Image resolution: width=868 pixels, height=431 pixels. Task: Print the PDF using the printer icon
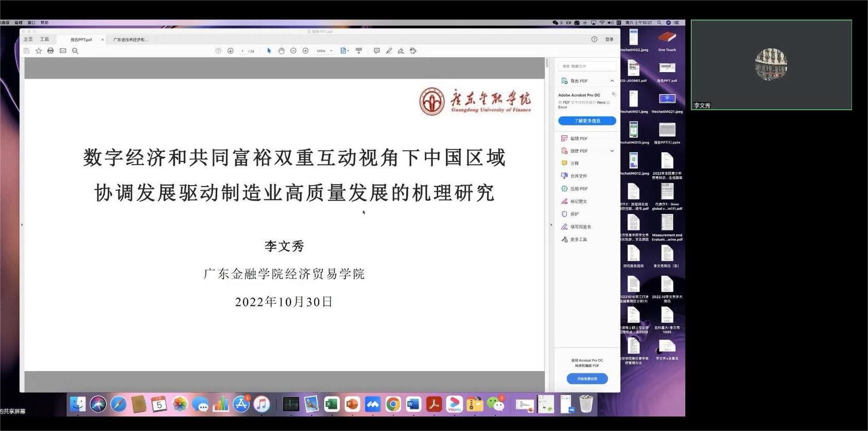click(x=50, y=51)
